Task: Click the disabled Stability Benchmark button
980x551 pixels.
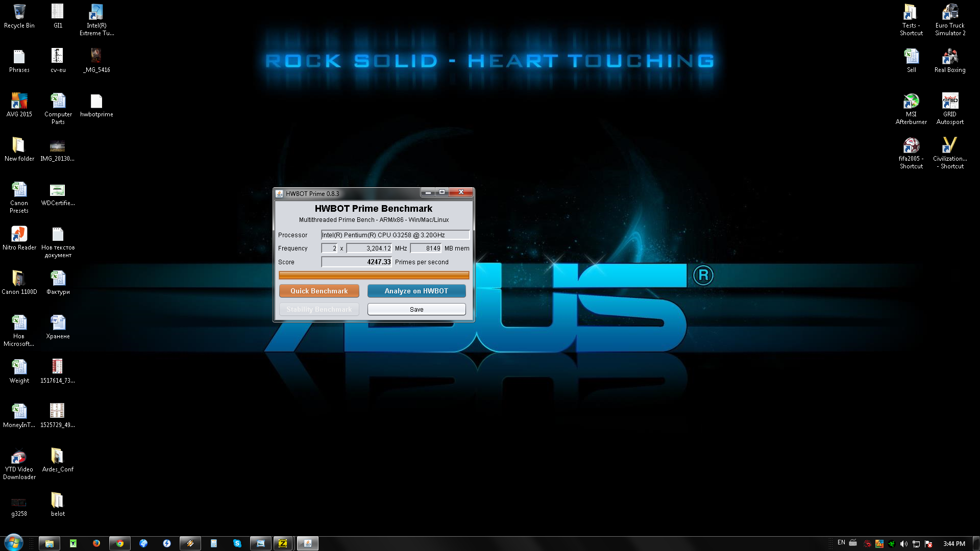Action: pos(319,309)
